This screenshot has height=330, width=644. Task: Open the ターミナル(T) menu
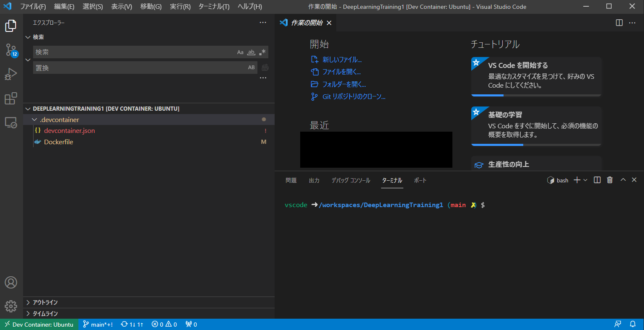[213, 7]
